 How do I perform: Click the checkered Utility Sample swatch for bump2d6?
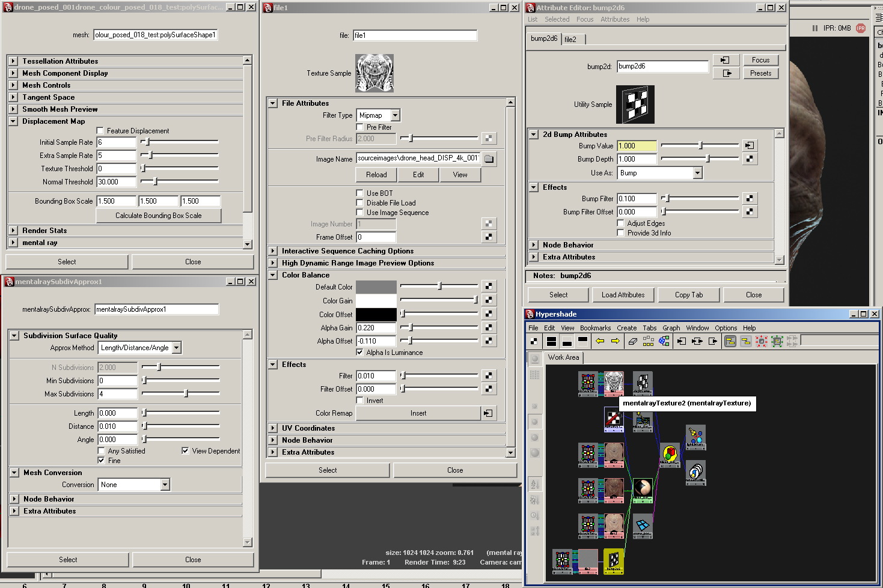pos(635,104)
